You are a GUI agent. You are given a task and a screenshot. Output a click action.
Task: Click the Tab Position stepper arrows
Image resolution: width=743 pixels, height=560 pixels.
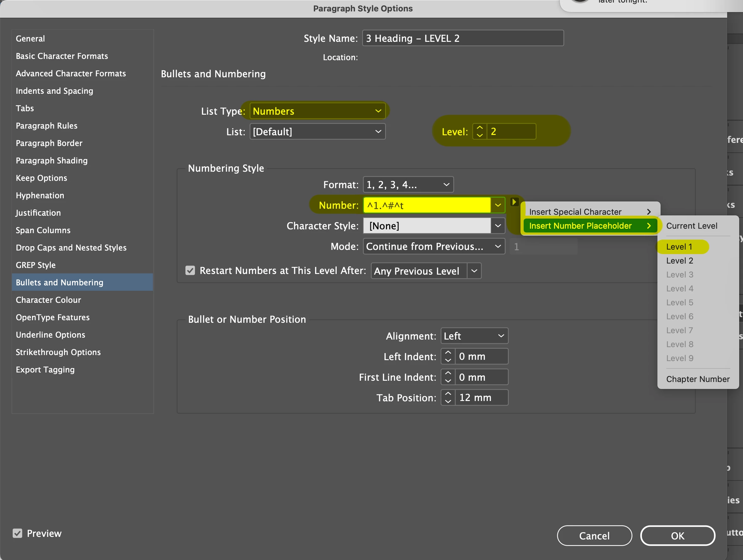448,398
